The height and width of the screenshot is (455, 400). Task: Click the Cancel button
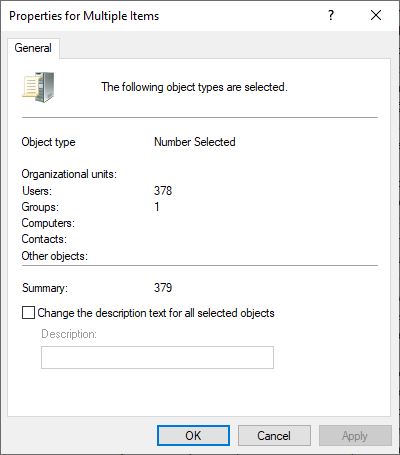(274, 436)
